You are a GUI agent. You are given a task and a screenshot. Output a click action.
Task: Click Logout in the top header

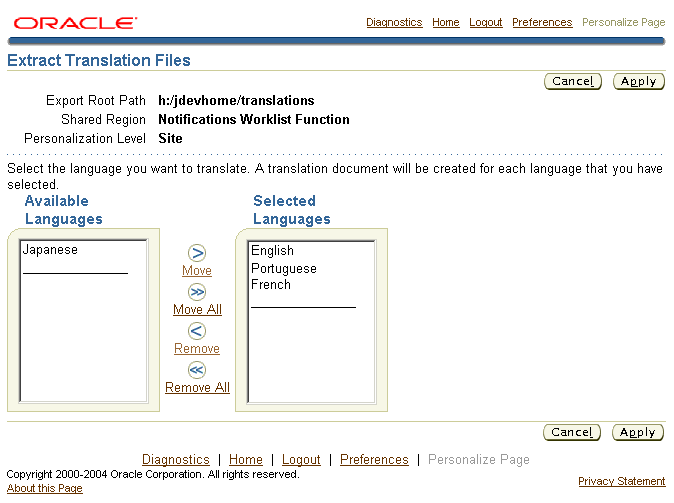click(x=486, y=22)
